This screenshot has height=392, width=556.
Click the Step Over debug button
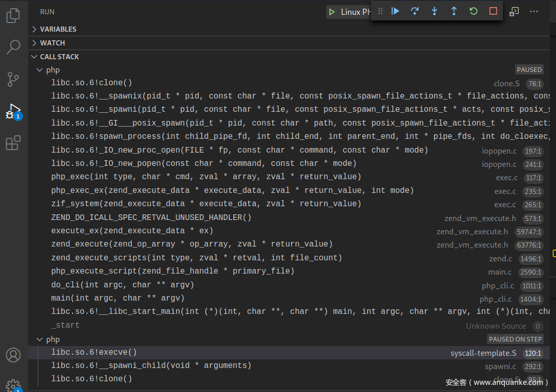tap(415, 11)
